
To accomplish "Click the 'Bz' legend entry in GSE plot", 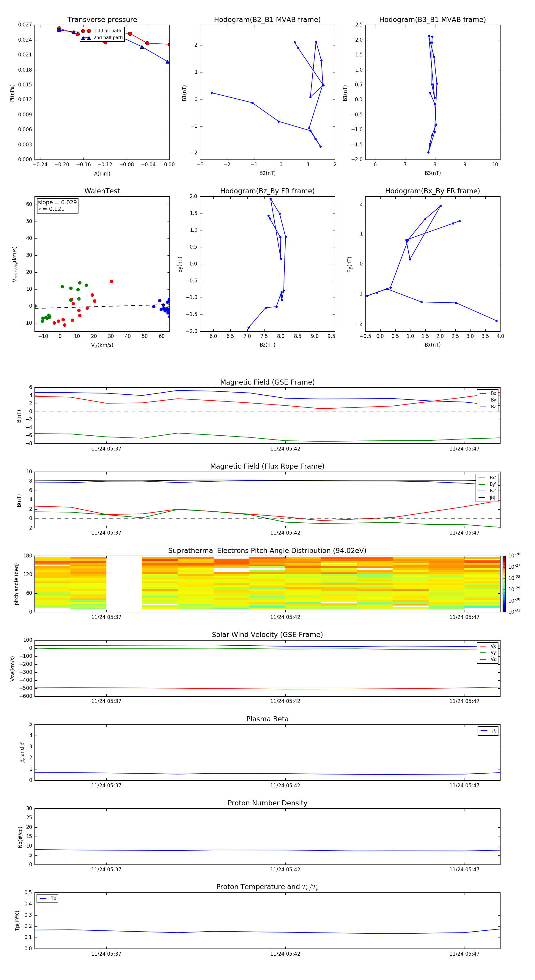I will pyautogui.click(x=488, y=407).
